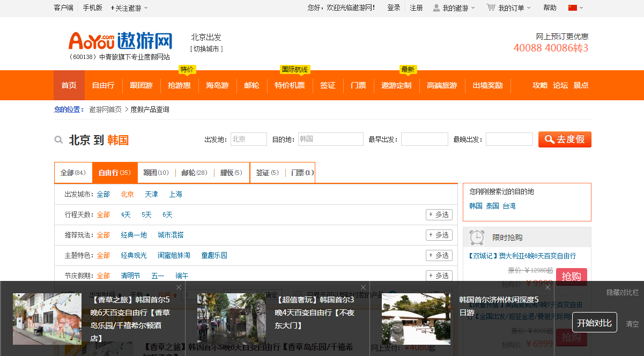Click 开始对比 to start comparison
Viewport: 644px width, 356px height.
point(594,322)
